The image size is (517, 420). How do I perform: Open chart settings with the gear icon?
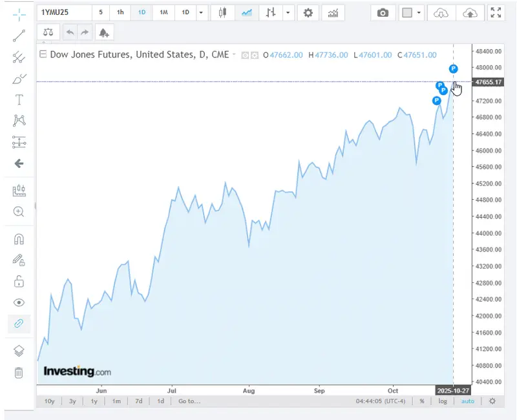point(307,12)
